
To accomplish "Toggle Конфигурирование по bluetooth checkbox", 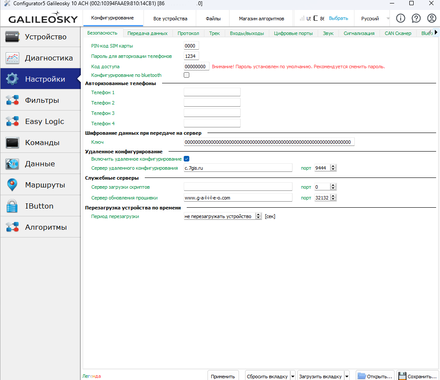I will tap(187, 75).
